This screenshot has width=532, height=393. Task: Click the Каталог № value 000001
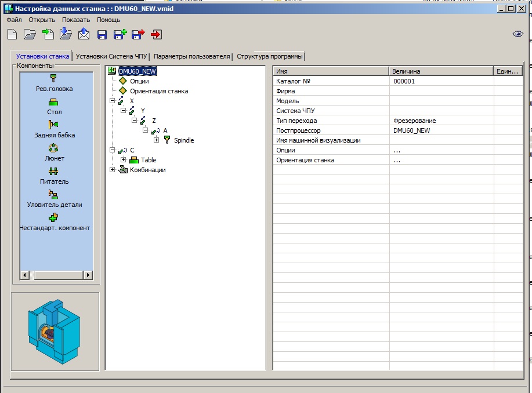(404, 81)
